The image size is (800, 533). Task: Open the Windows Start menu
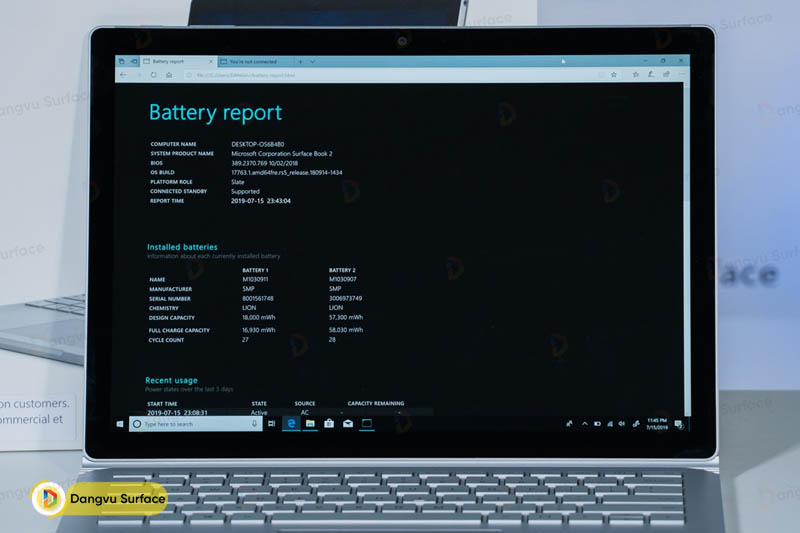pos(121,424)
